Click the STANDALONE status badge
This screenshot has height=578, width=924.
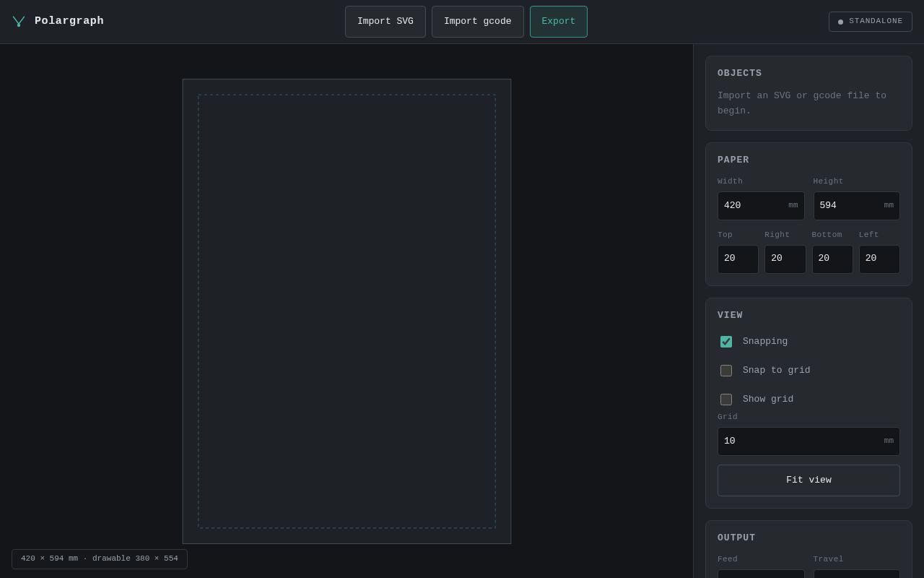(871, 22)
